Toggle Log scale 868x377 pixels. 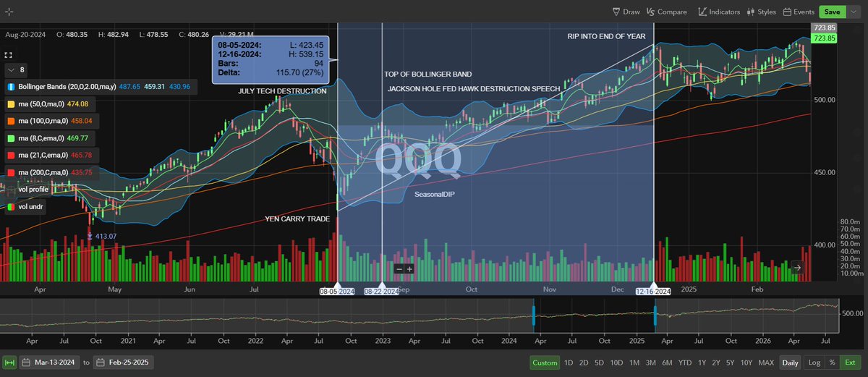click(814, 363)
